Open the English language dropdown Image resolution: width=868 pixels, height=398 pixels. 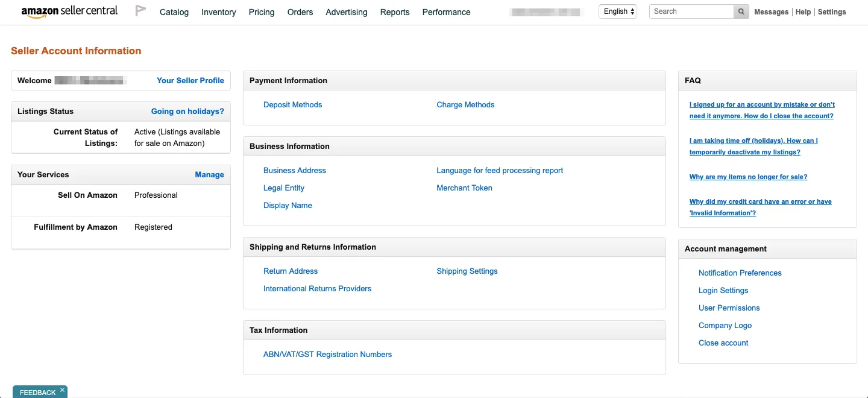[618, 11]
